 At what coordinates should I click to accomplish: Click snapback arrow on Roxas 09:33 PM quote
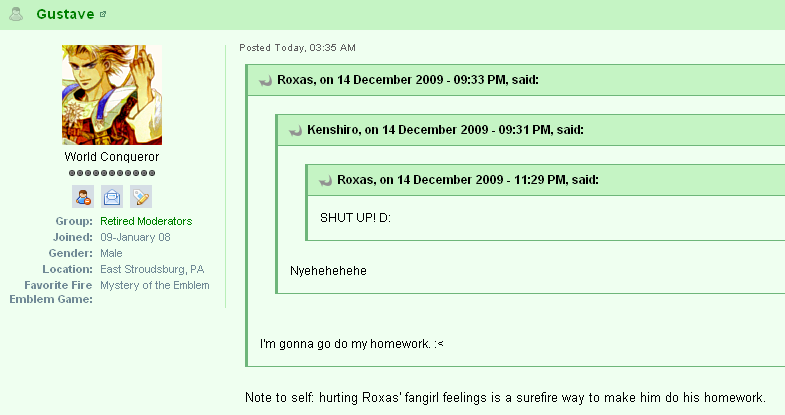pos(265,81)
